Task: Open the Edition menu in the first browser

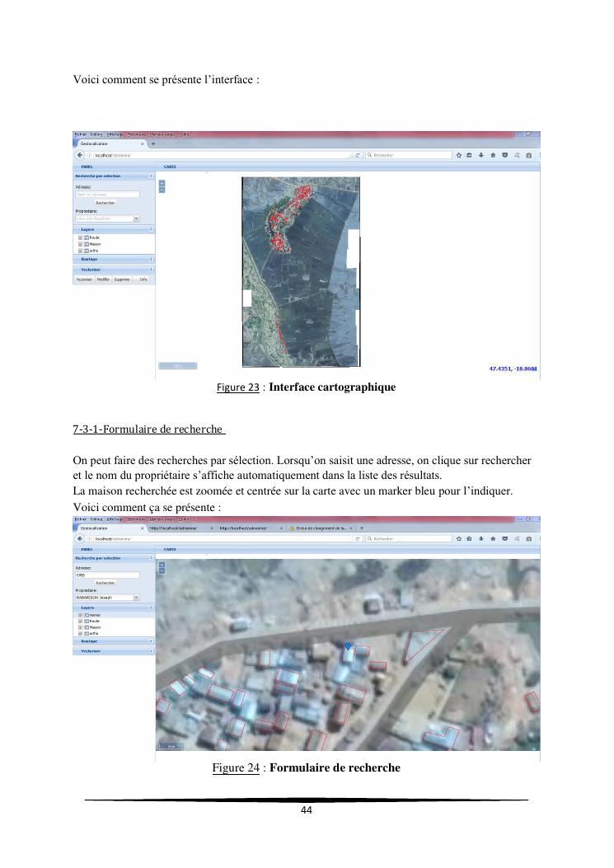Action: [96, 134]
